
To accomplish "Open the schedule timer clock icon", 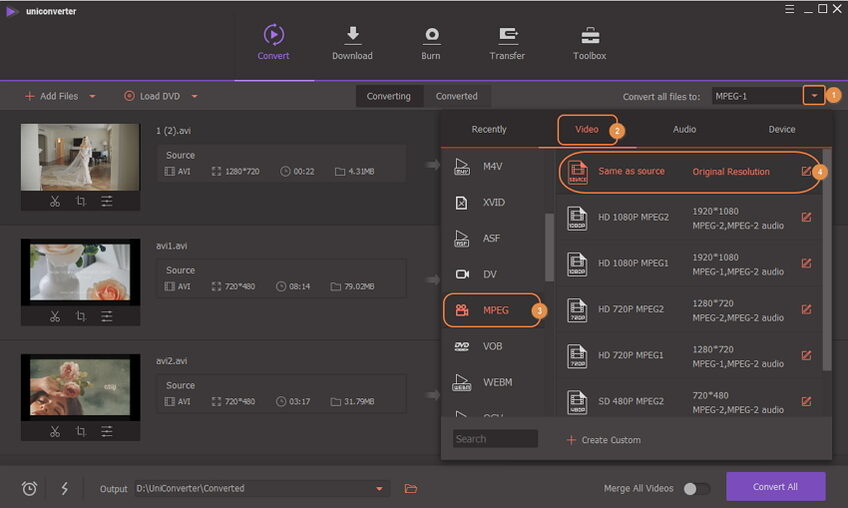I will click(x=29, y=489).
